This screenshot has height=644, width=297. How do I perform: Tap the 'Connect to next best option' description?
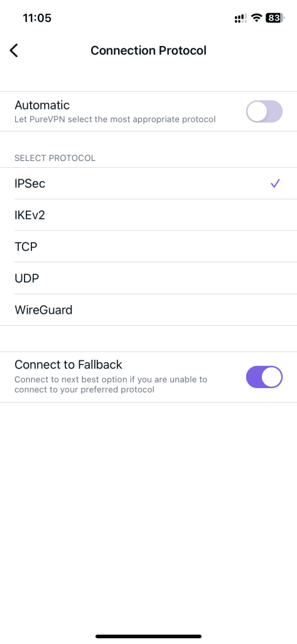pos(111,384)
